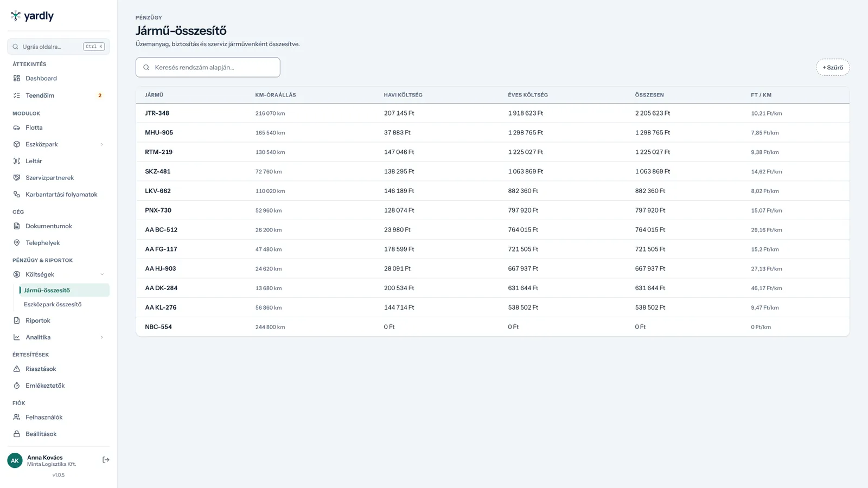Viewport: 868px width, 488px height.
Task: Click the Költségek coin icon
Action: [x=17, y=274]
